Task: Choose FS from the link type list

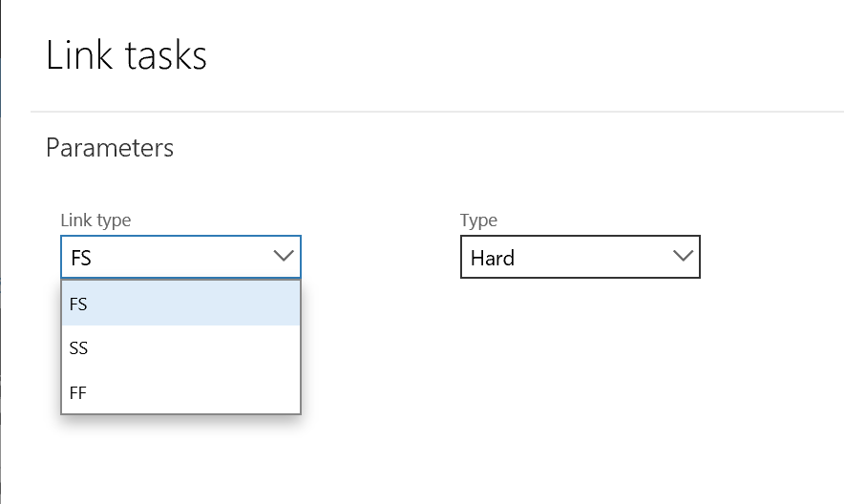Action: click(x=180, y=304)
